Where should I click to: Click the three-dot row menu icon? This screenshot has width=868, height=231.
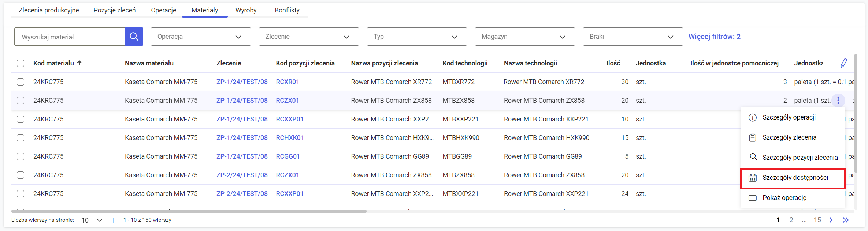pos(838,100)
